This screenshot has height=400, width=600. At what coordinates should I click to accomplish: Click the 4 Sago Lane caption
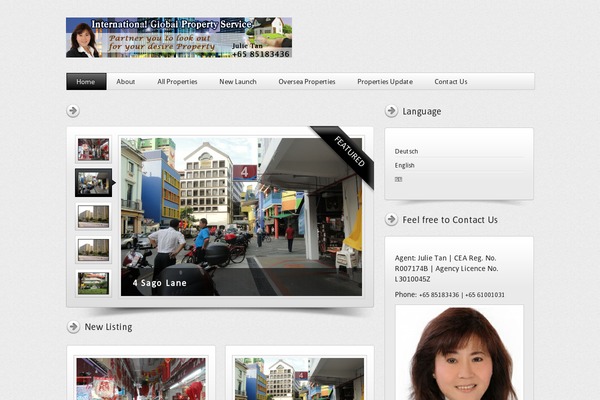pyautogui.click(x=160, y=283)
